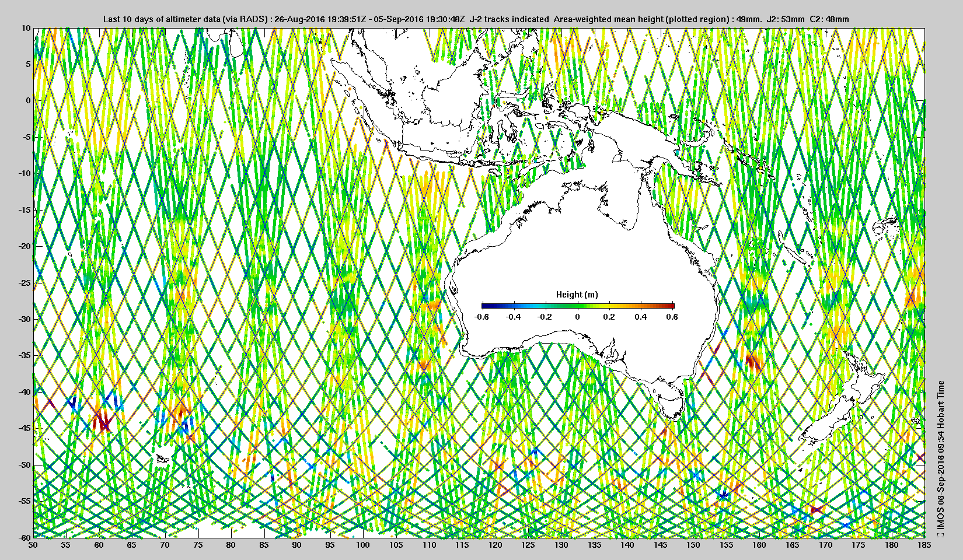Click latitude tick label '-30' on left axis
Viewport: 963px width, 560px height.
tap(25, 319)
